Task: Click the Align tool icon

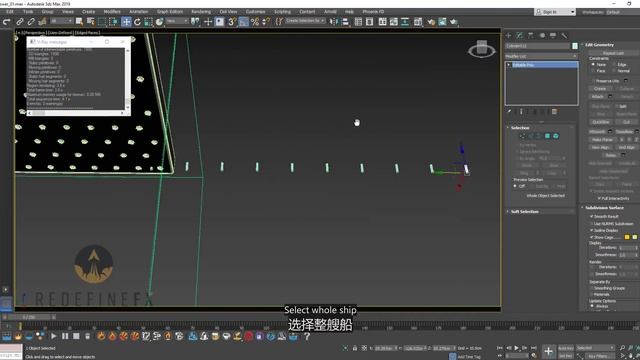Action: click(x=345, y=22)
